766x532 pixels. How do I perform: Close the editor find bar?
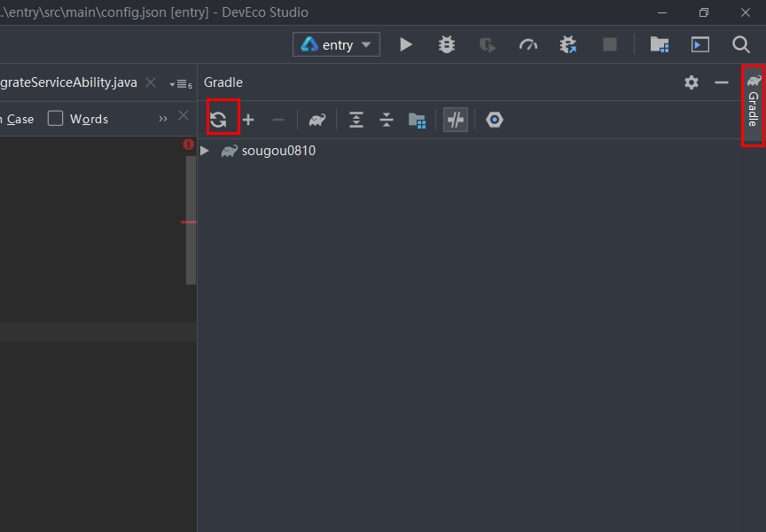point(184,115)
